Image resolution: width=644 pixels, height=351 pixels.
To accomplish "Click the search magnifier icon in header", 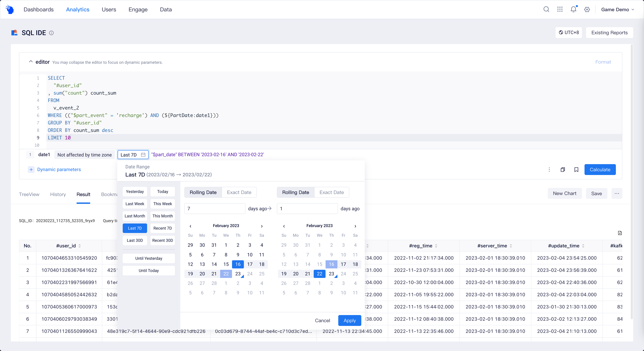I will [x=546, y=9].
